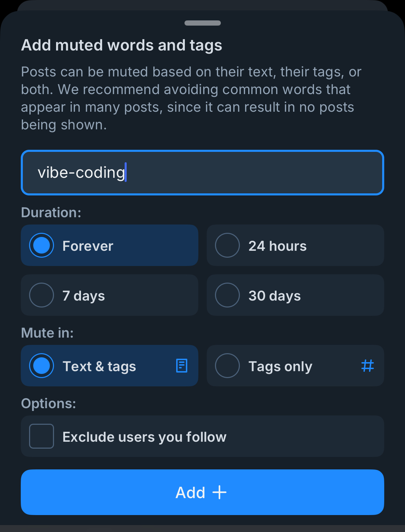The height and width of the screenshot is (532, 405).
Task: Choose the 24 hours radio circle
Action: 227,246
